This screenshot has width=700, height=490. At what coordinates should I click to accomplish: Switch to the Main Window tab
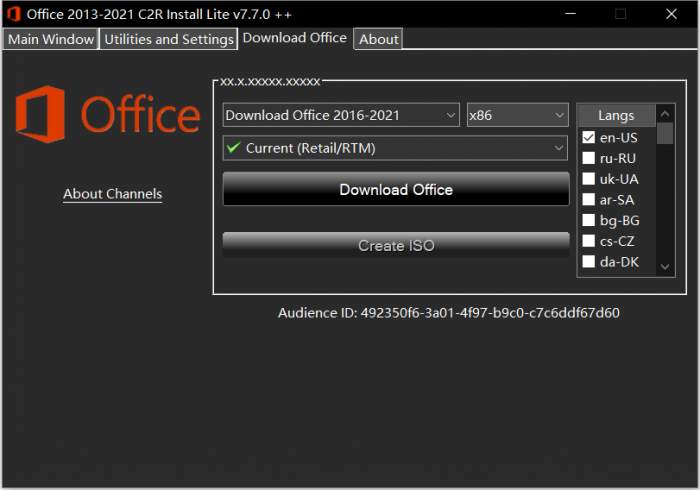coord(51,39)
